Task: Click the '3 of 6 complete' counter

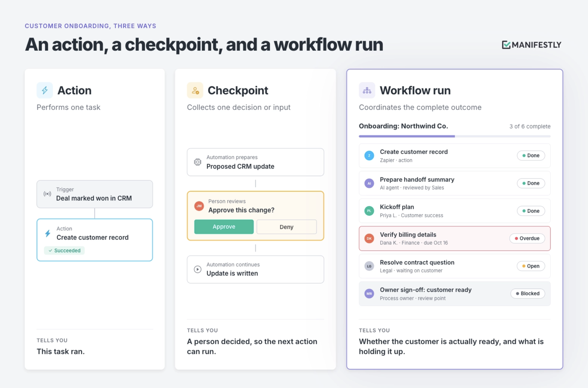Action: [x=530, y=127]
